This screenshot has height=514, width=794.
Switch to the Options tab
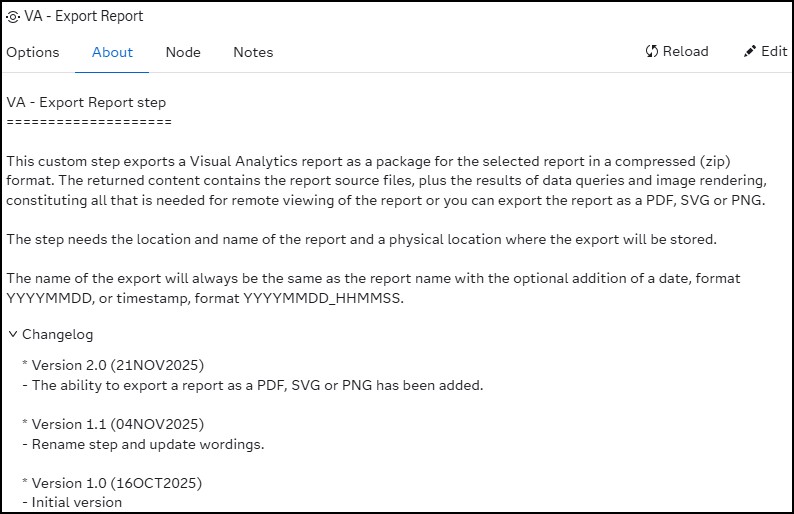coord(33,52)
